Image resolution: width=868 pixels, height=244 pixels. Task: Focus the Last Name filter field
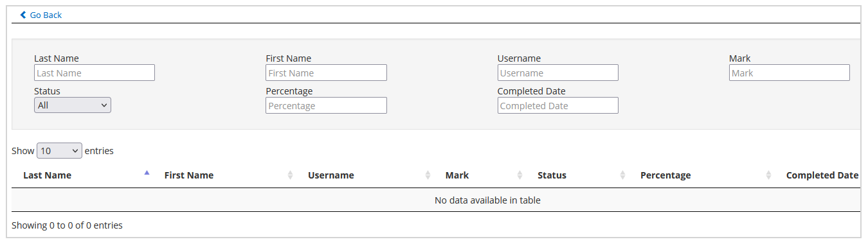tap(95, 73)
